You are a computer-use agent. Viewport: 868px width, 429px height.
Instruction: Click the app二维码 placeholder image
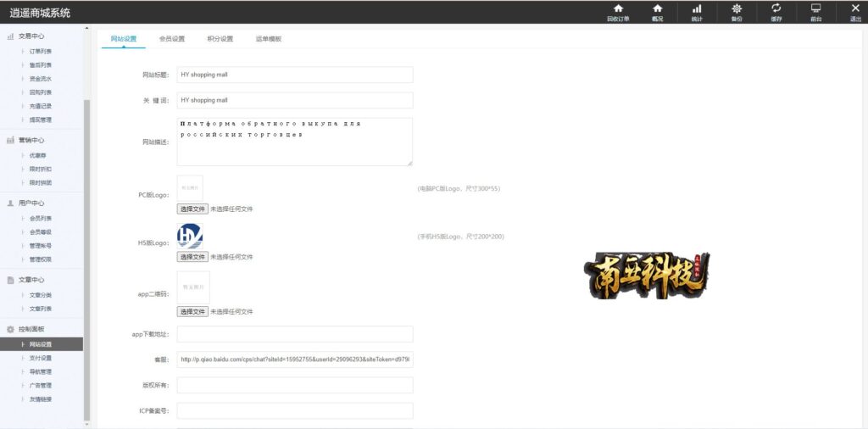[x=193, y=287]
